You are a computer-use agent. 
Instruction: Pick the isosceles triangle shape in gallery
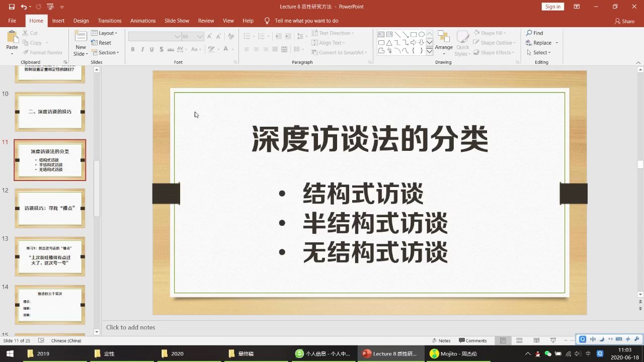click(389, 43)
